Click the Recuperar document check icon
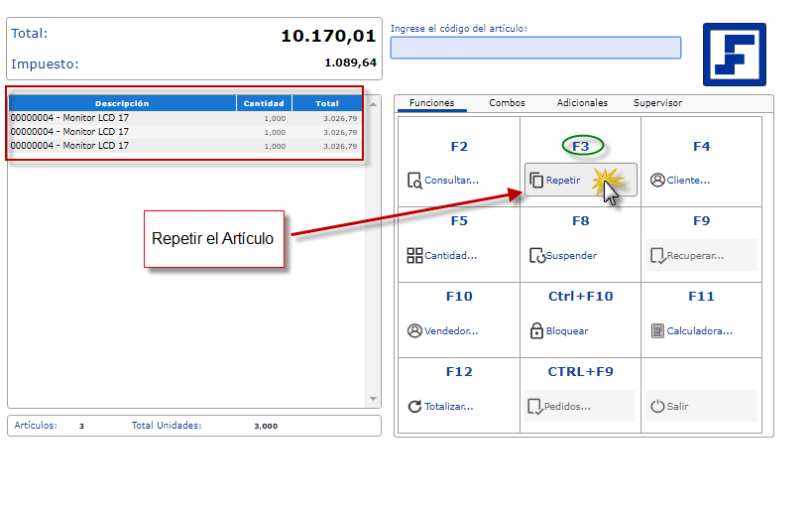 [x=657, y=256]
